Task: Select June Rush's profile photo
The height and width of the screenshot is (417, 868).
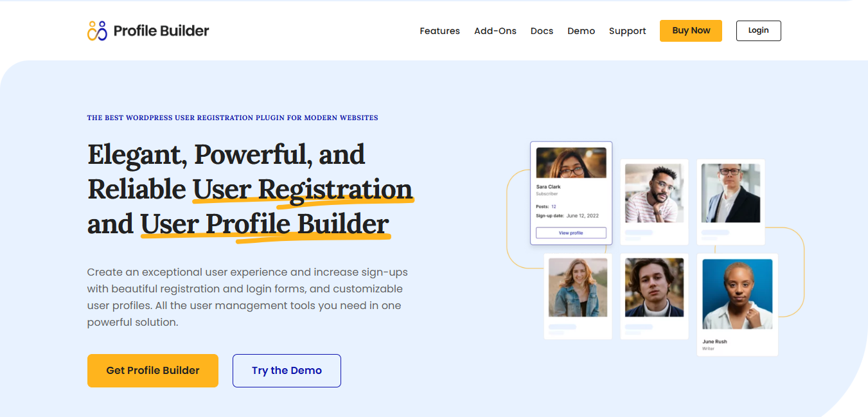Action: pyautogui.click(x=738, y=294)
